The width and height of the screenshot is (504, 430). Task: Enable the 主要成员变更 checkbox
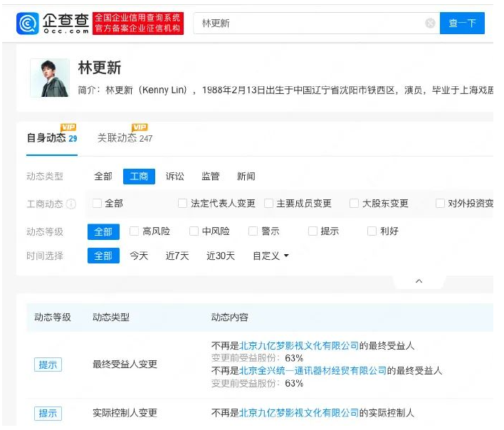tap(268, 204)
